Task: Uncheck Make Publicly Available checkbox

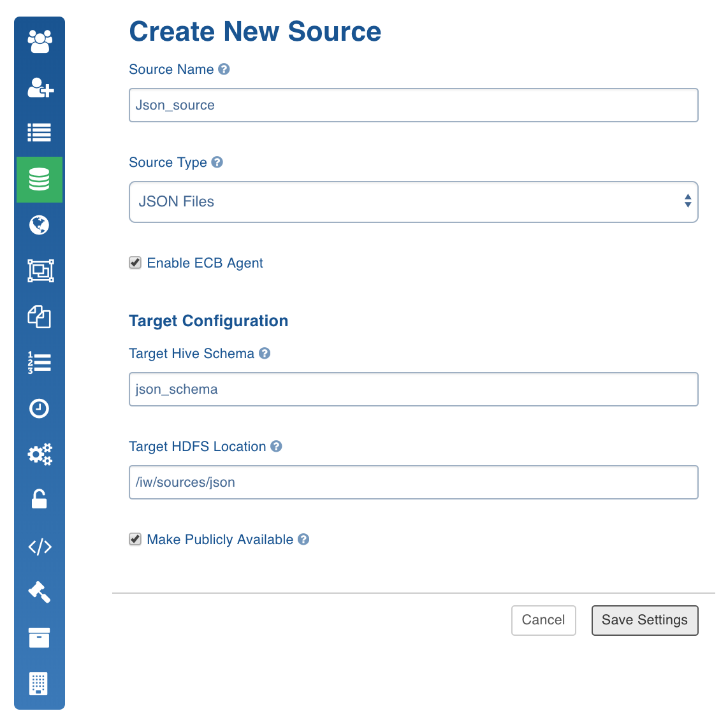Action: pos(135,539)
